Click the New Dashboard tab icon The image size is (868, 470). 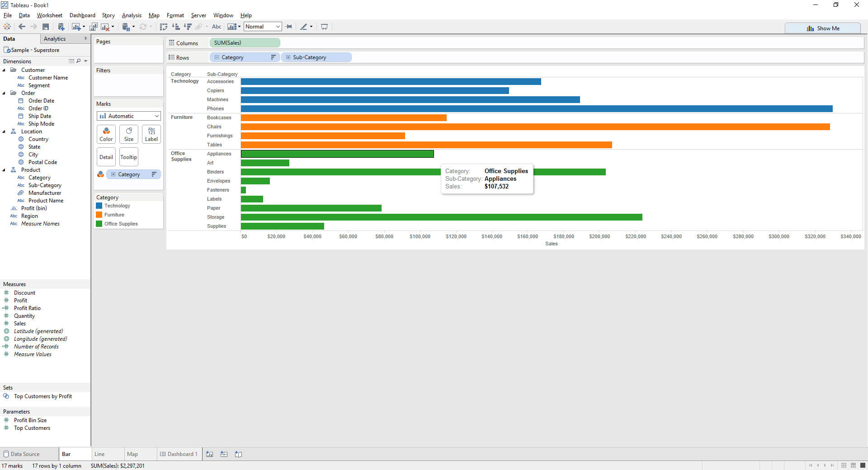[224, 454]
